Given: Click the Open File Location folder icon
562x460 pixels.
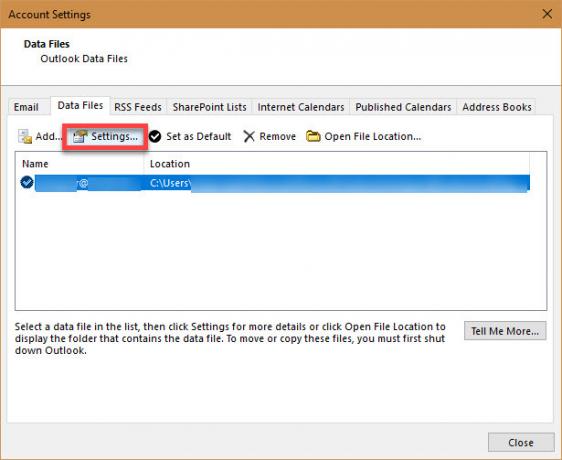Looking at the screenshot, I should tap(313, 137).
